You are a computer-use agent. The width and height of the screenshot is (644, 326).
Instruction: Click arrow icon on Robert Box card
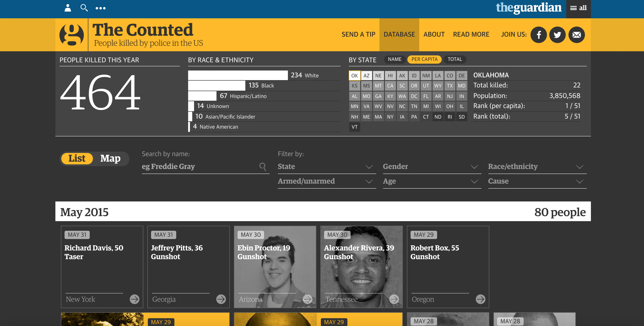pyautogui.click(x=480, y=299)
